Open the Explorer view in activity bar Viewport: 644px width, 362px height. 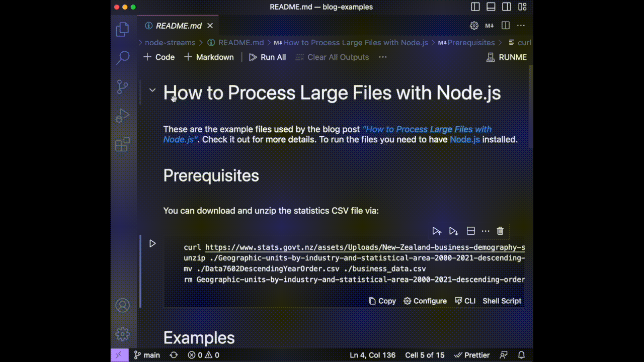pos(123,30)
